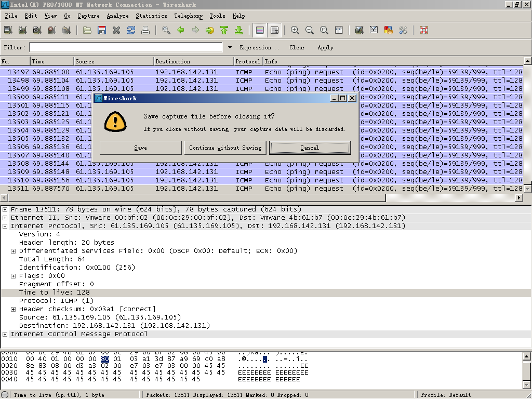Sort by the Source column header
The width and height of the screenshot is (532, 399).
114,61
